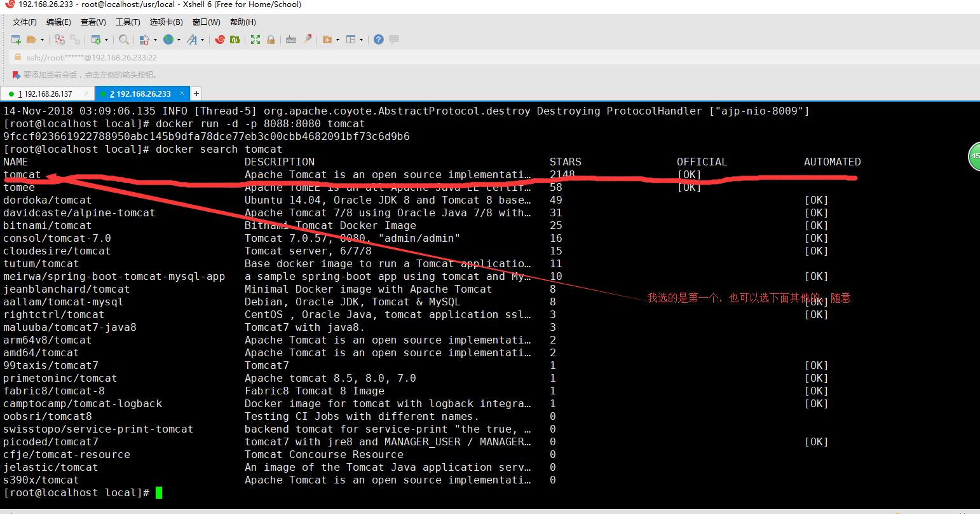980x514 pixels.
Task: Expand the properties dropdown arrow
Action: [x=106, y=39]
